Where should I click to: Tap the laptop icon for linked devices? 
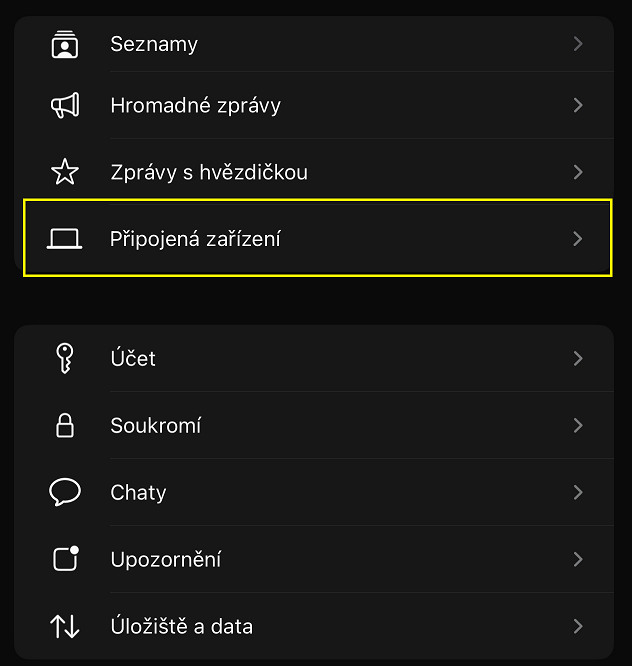(x=65, y=238)
